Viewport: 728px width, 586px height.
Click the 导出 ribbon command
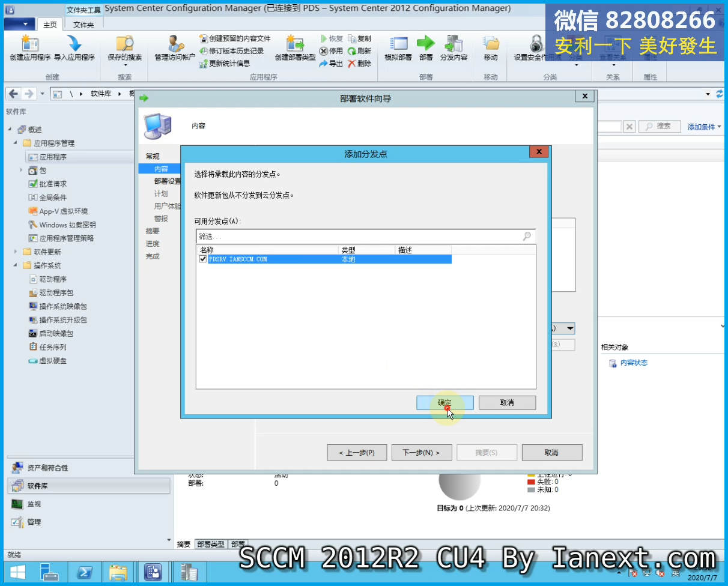click(331, 63)
